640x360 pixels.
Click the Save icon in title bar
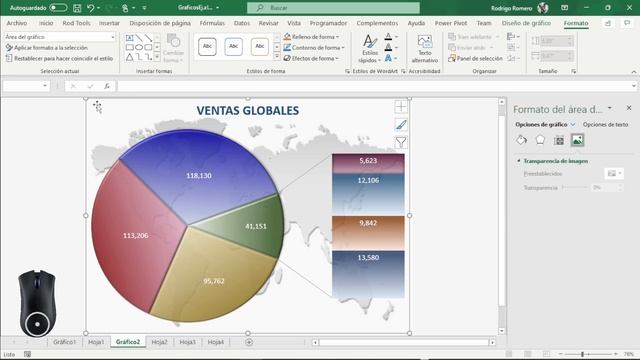click(x=77, y=8)
